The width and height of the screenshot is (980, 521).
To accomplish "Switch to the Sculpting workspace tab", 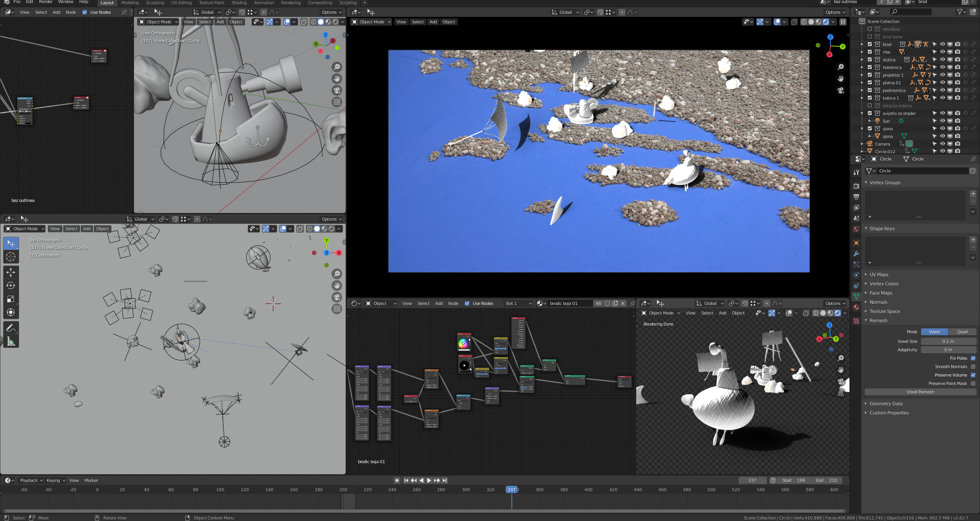I will (155, 3).
